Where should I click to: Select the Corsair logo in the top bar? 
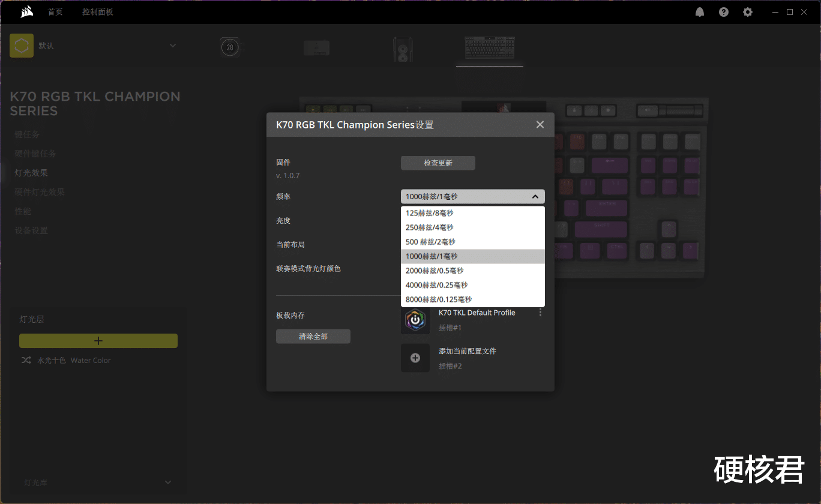pyautogui.click(x=26, y=11)
